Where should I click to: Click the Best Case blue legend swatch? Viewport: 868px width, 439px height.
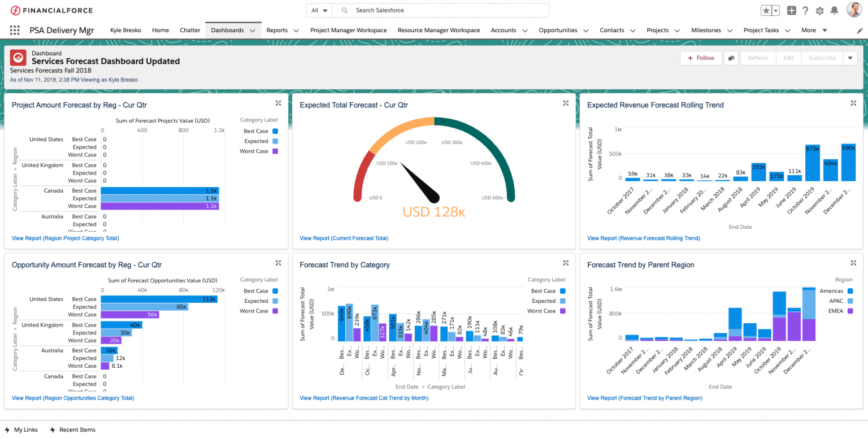click(x=275, y=131)
